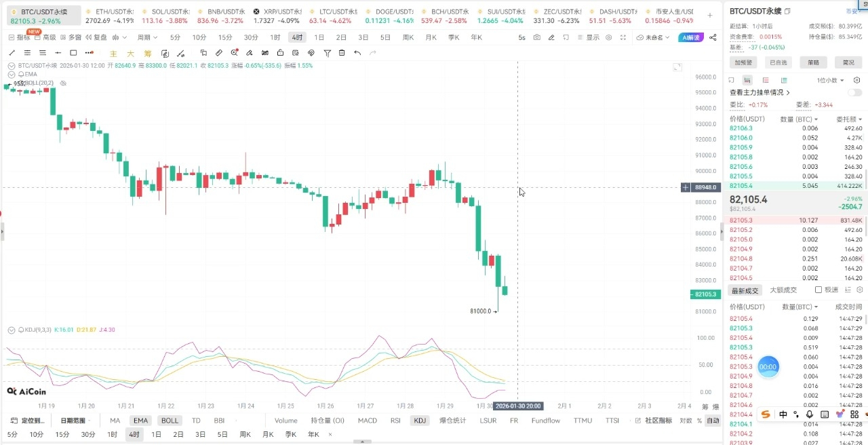Click the pencil edit icon in top toolbar
Screen dimensions: 868x445
coord(551,37)
